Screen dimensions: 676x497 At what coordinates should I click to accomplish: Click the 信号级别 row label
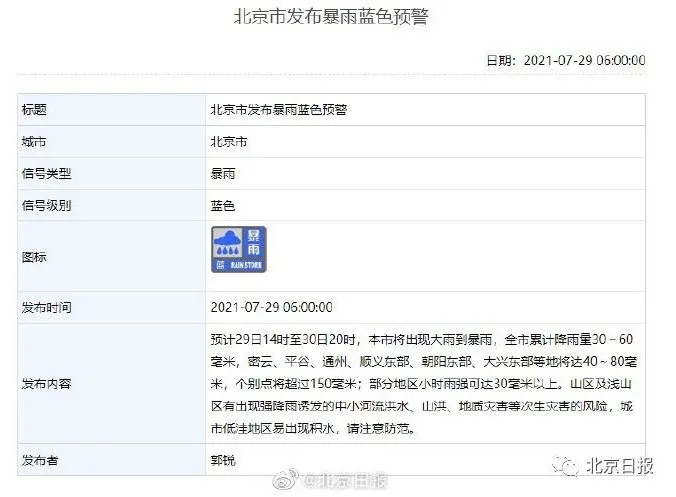pos(47,206)
